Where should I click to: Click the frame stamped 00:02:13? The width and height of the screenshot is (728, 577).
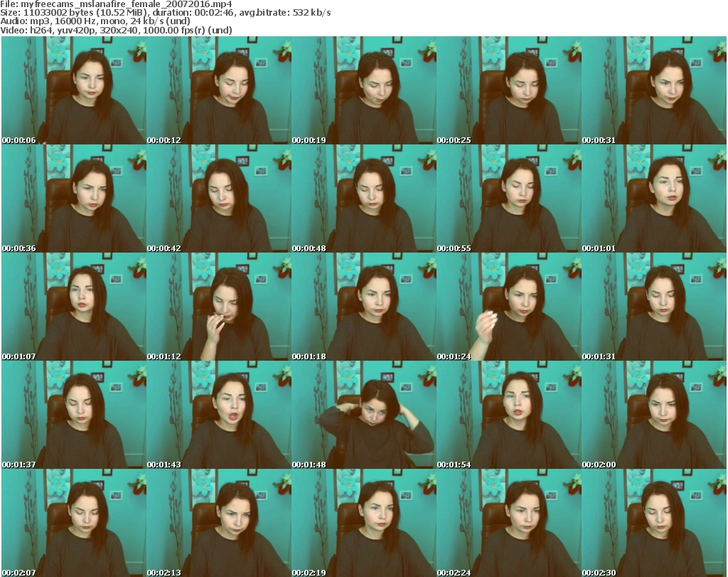pyautogui.click(x=219, y=523)
